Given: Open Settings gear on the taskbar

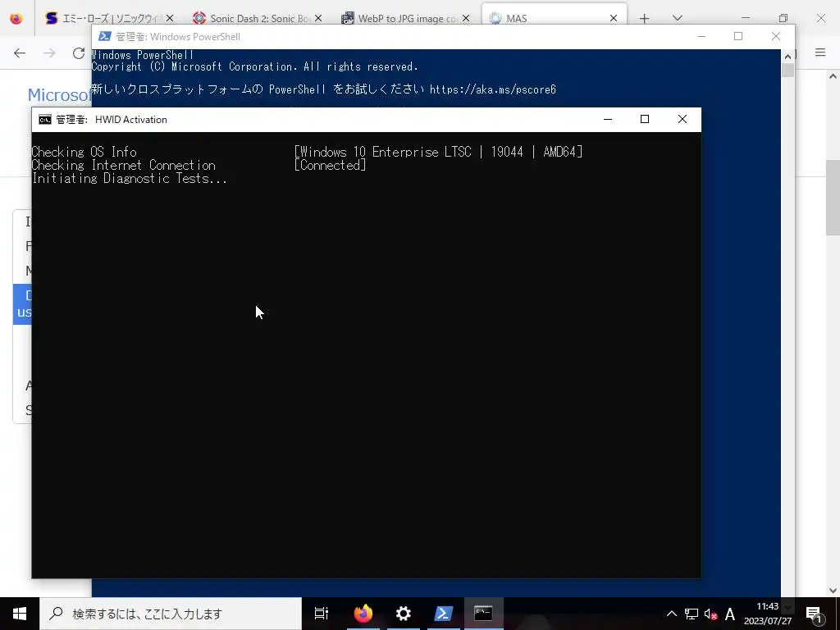Looking at the screenshot, I should tap(404, 614).
